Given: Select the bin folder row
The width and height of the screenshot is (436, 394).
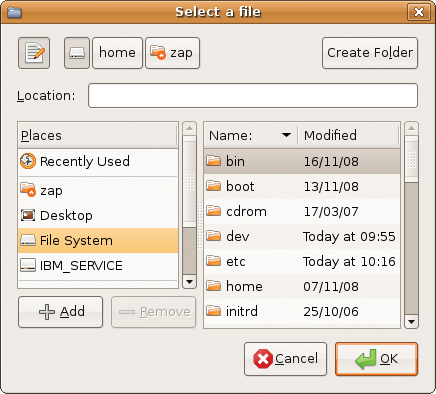Looking at the screenshot, I should point(302,161).
